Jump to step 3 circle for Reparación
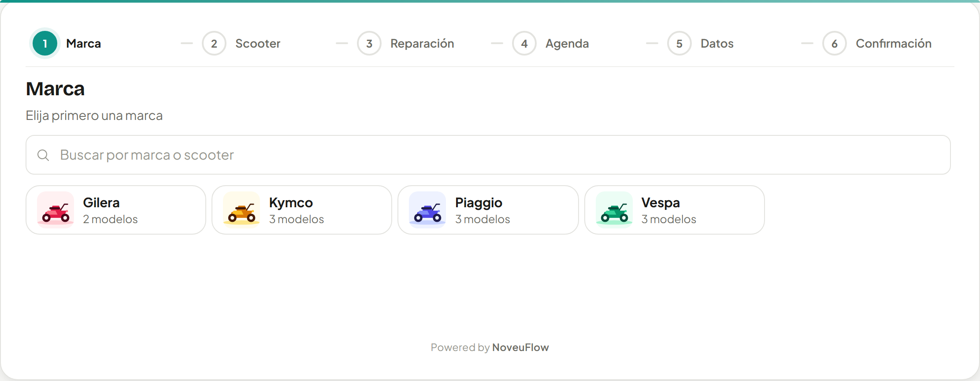 (369, 44)
